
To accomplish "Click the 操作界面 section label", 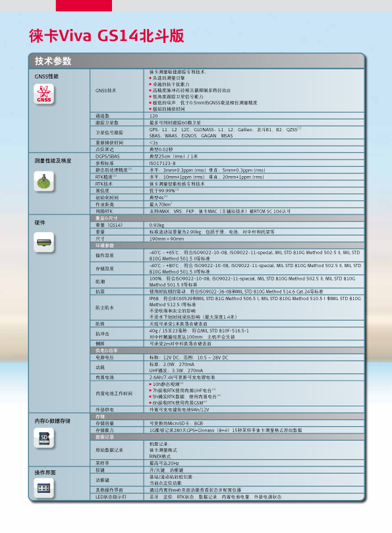I will pos(45,472).
